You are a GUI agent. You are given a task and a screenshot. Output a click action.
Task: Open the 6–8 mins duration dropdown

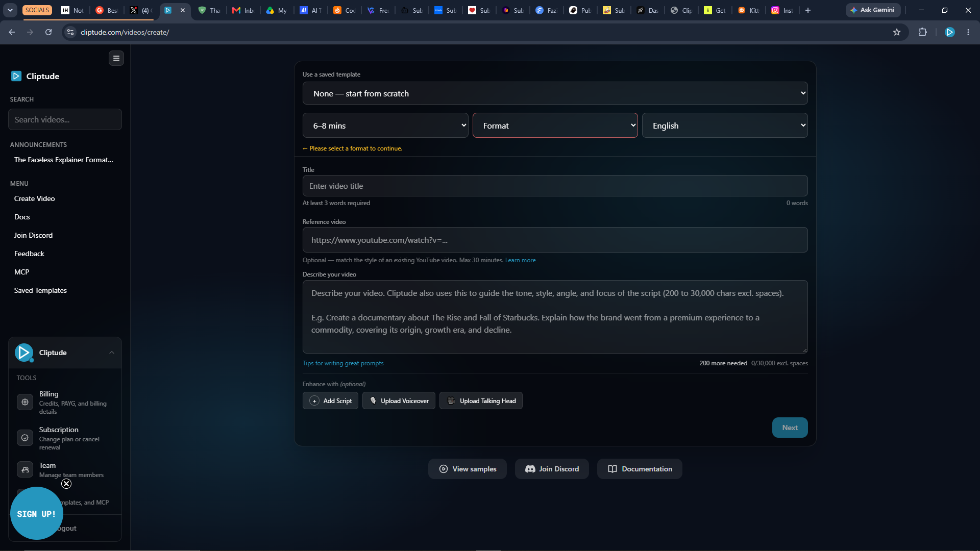pos(385,126)
